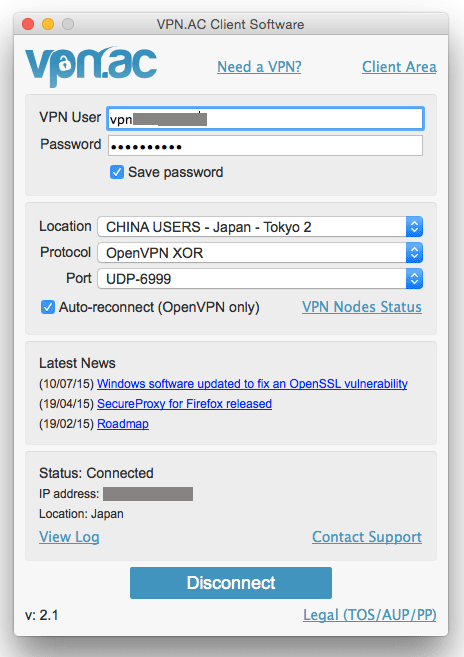Open the Roadmap news link
464x657 pixels.
click(x=123, y=424)
